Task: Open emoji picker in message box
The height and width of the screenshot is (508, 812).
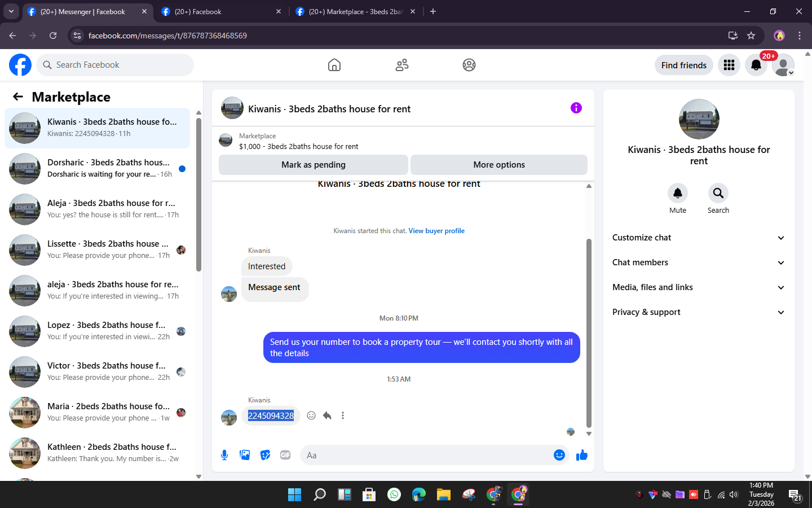Action: 559,455
